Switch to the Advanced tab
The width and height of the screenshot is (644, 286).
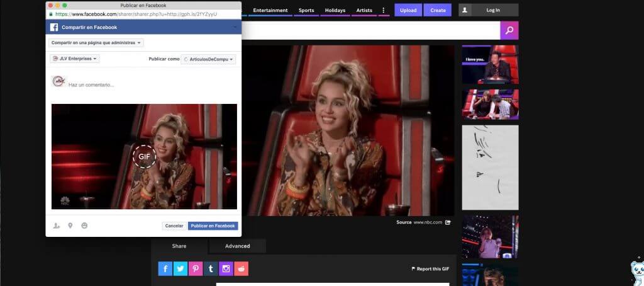click(x=237, y=246)
